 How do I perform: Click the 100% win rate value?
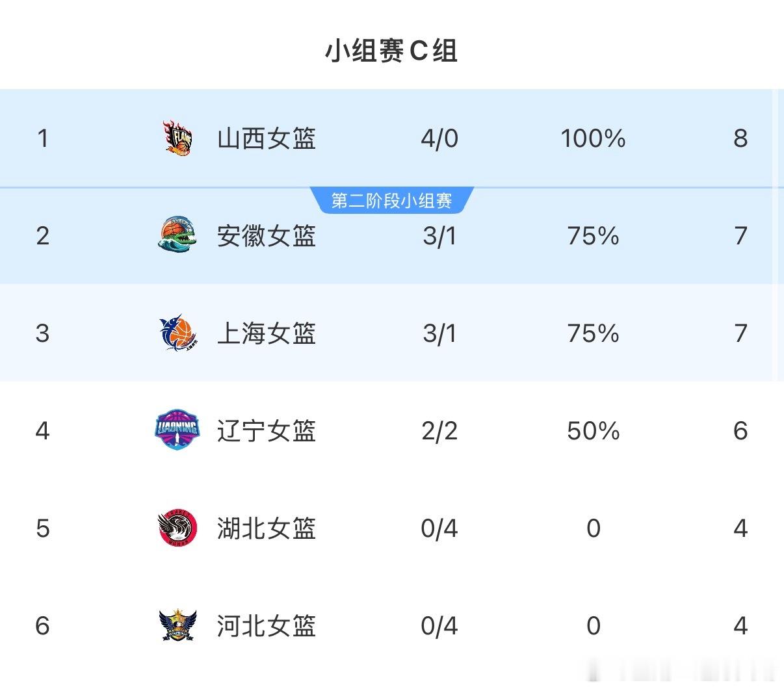tap(593, 138)
